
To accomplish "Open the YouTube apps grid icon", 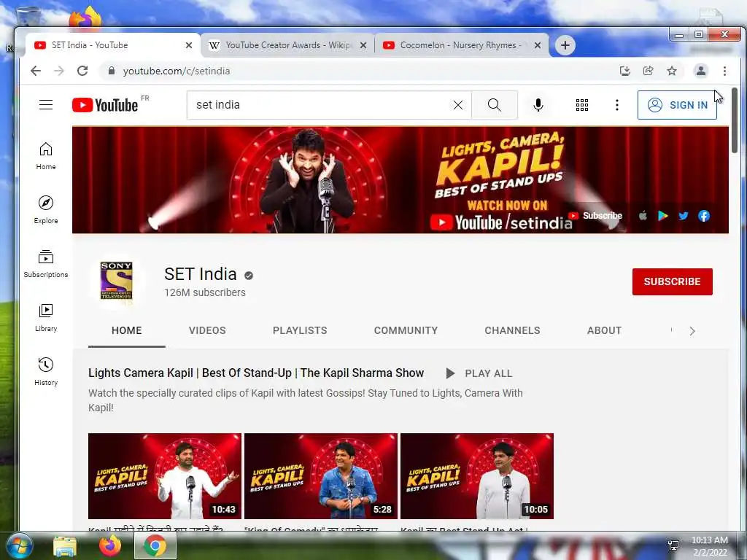I will [581, 105].
